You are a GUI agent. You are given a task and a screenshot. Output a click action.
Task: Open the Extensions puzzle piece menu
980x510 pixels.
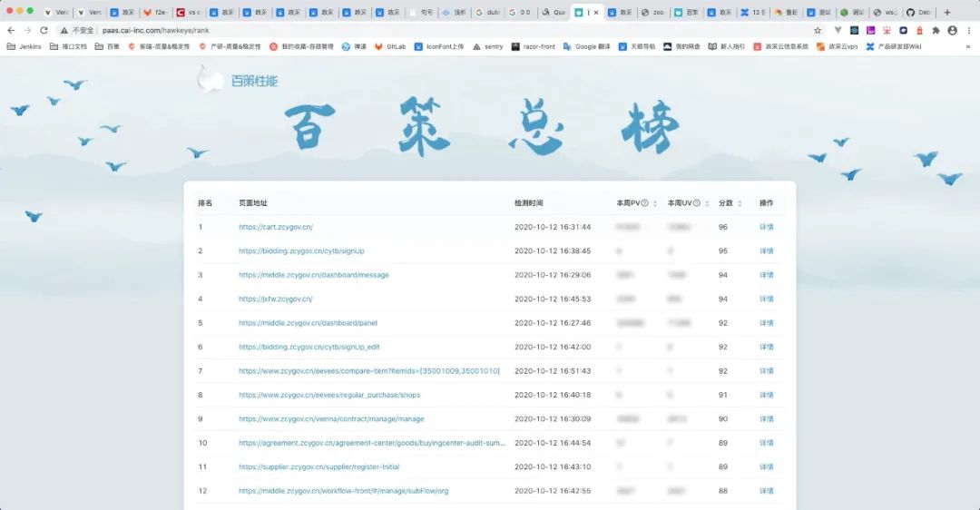[x=936, y=30]
